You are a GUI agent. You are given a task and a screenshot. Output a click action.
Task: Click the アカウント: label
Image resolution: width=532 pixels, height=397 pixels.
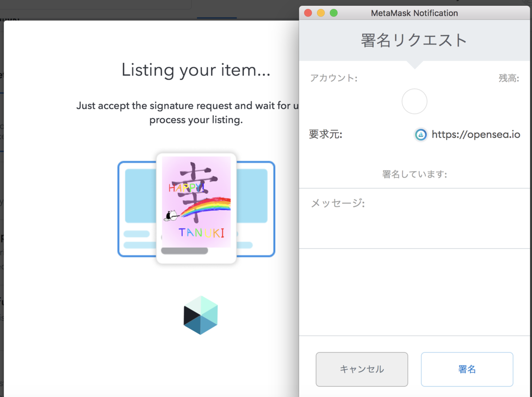pos(334,78)
